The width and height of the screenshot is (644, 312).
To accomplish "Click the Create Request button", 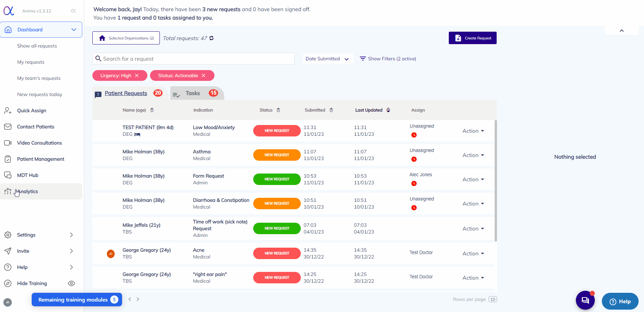I will (x=472, y=38).
